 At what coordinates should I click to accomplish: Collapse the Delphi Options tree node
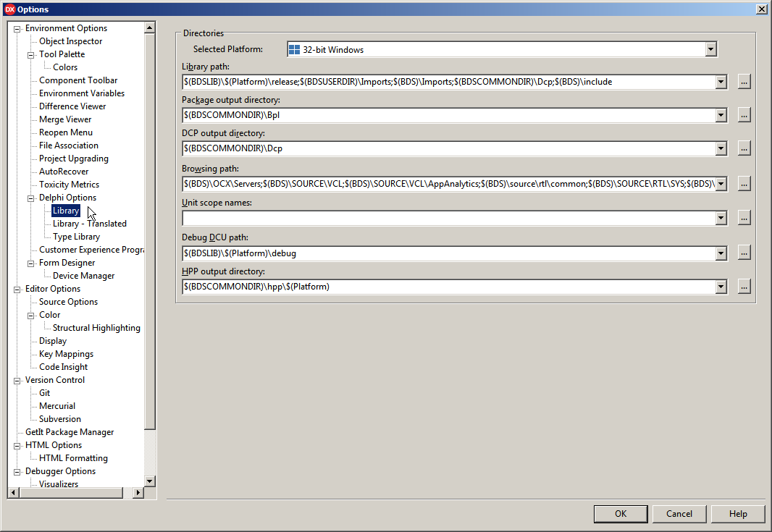(x=30, y=198)
